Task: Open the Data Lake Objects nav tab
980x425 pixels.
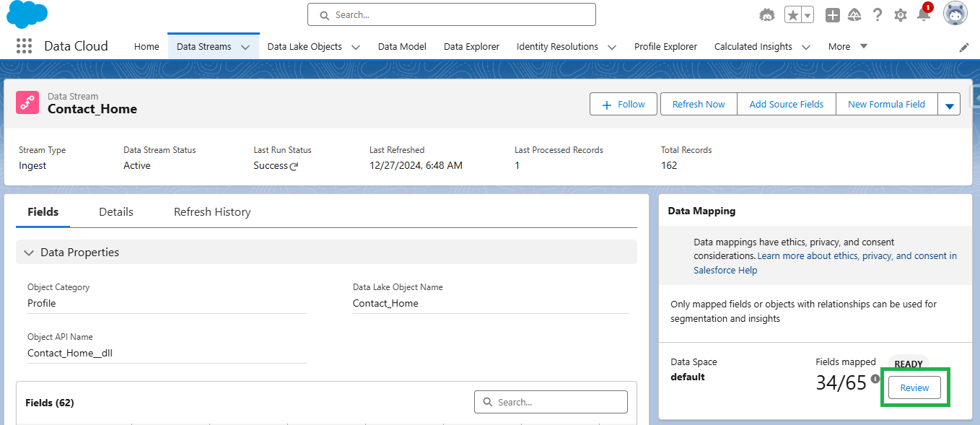Action: [305, 46]
